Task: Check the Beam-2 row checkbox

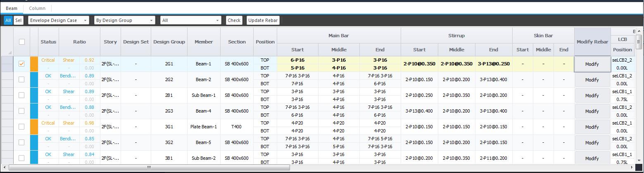Action: (x=22, y=79)
